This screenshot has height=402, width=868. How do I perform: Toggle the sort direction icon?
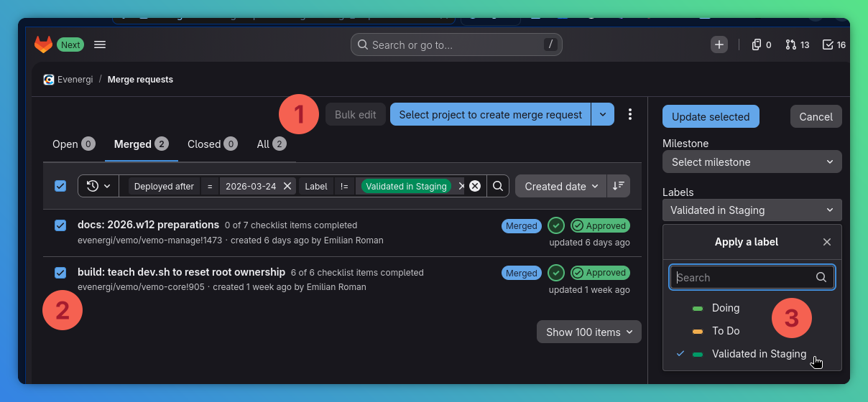(618, 186)
